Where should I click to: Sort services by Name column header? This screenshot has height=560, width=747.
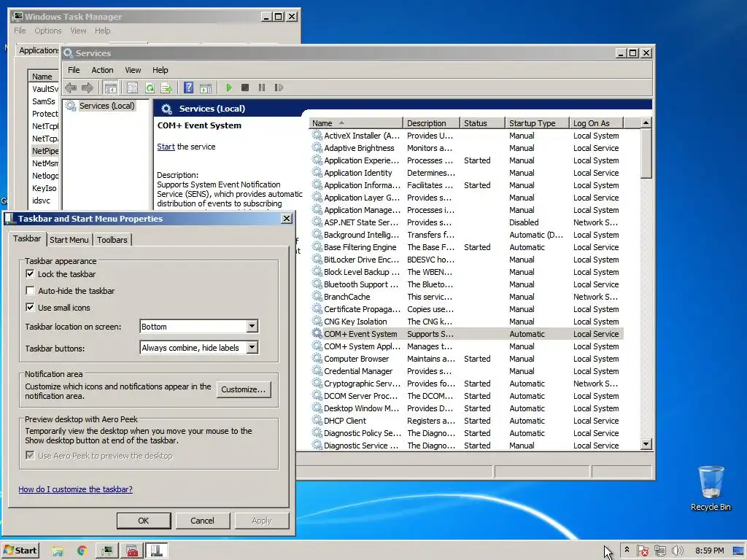(x=355, y=122)
